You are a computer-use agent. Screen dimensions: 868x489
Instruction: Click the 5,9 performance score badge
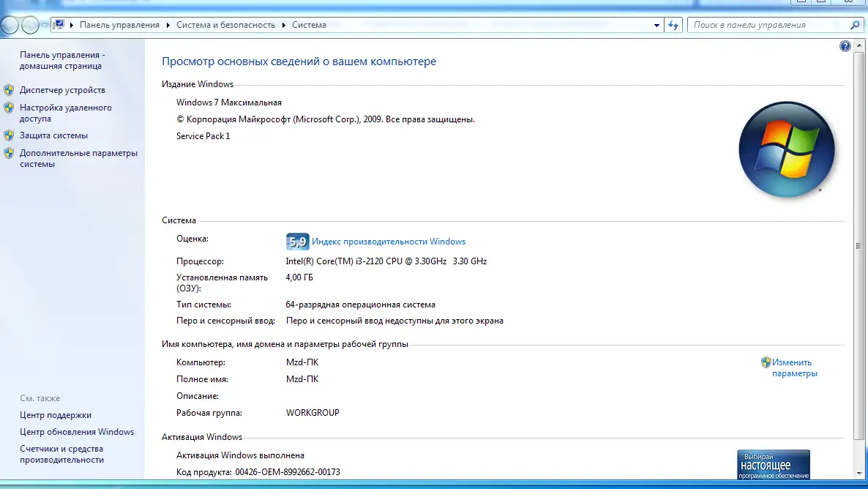296,242
